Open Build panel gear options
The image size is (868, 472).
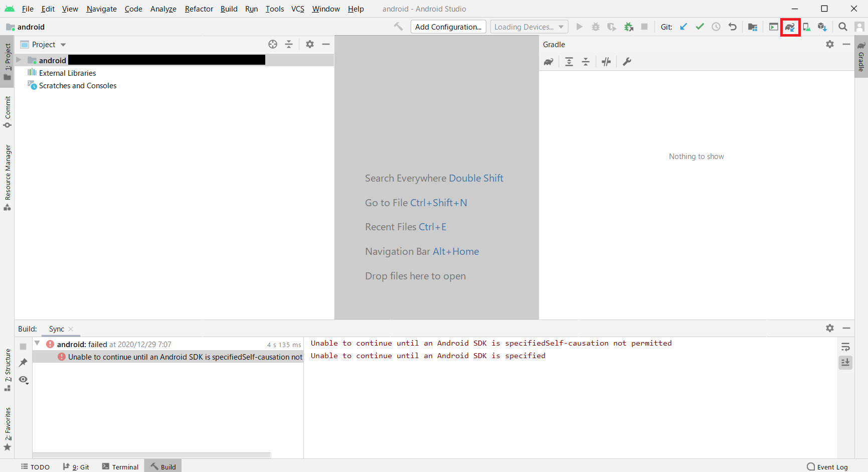(830, 328)
